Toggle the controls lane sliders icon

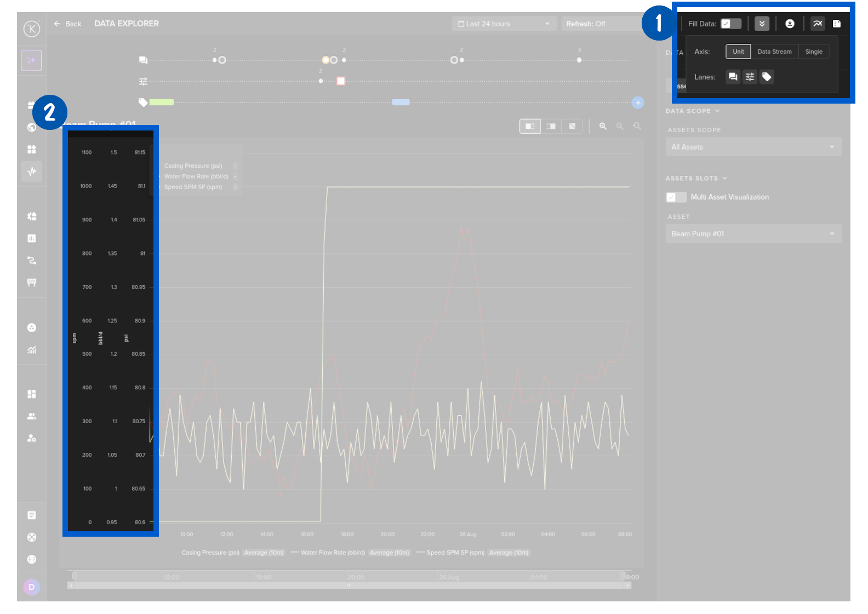click(750, 77)
